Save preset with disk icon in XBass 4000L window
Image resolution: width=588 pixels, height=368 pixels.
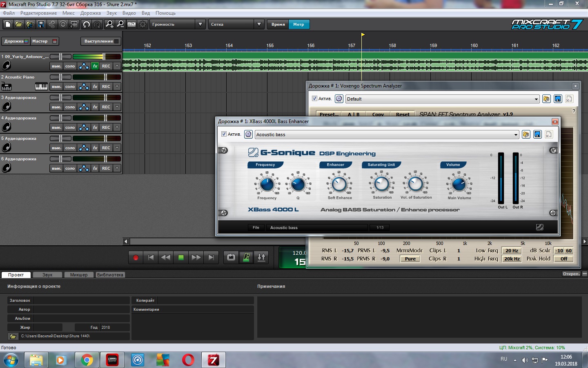[x=537, y=134]
